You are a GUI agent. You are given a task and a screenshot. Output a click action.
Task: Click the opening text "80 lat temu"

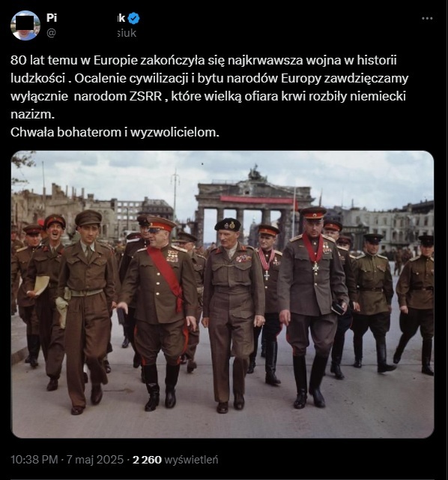[44, 60]
